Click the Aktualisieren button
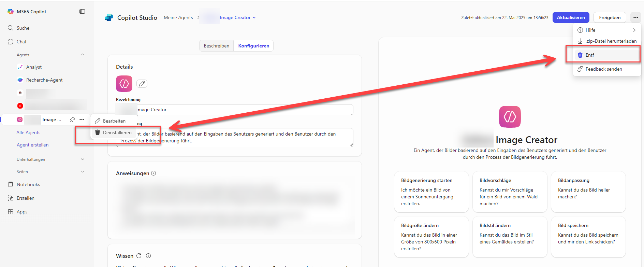644x267 pixels. coord(571,17)
